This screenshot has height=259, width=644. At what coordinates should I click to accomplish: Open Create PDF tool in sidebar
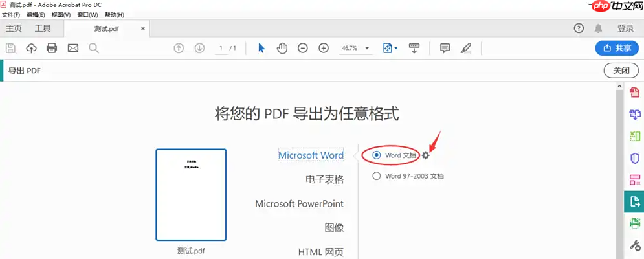pos(635,92)
